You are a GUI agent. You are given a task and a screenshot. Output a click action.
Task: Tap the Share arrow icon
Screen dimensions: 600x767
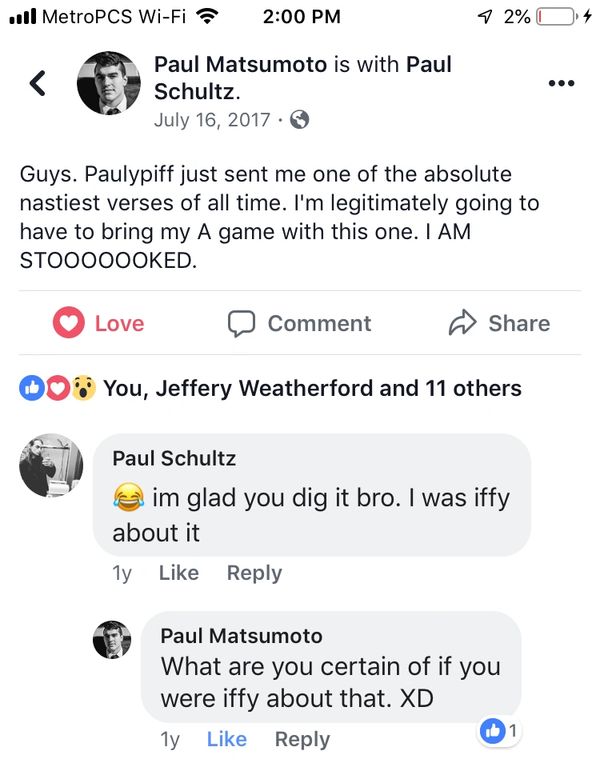tap(462, 323)
